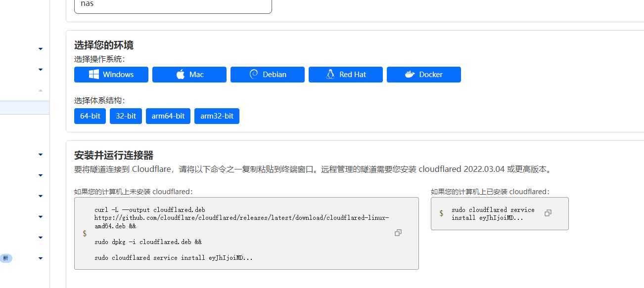The image size is (644, 288).
Task: Expand the topmost sidebar dropdown arrow
Action: tap(41, 48)
